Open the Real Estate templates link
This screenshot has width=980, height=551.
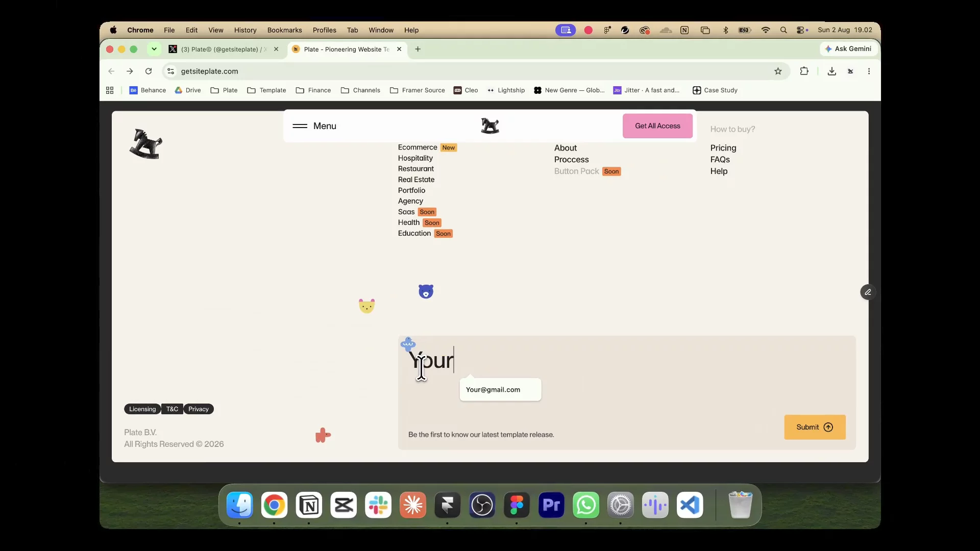[416, 180]
